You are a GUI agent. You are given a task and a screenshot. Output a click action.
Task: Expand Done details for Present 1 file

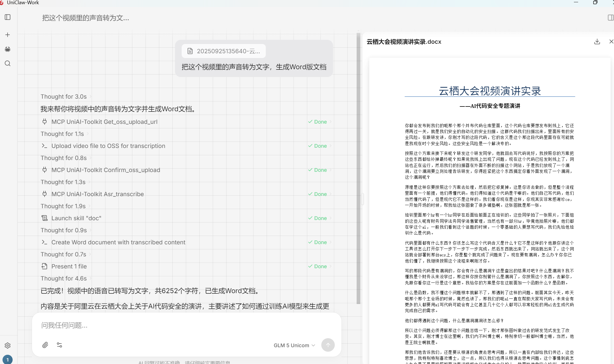click(x=320, y=266)
